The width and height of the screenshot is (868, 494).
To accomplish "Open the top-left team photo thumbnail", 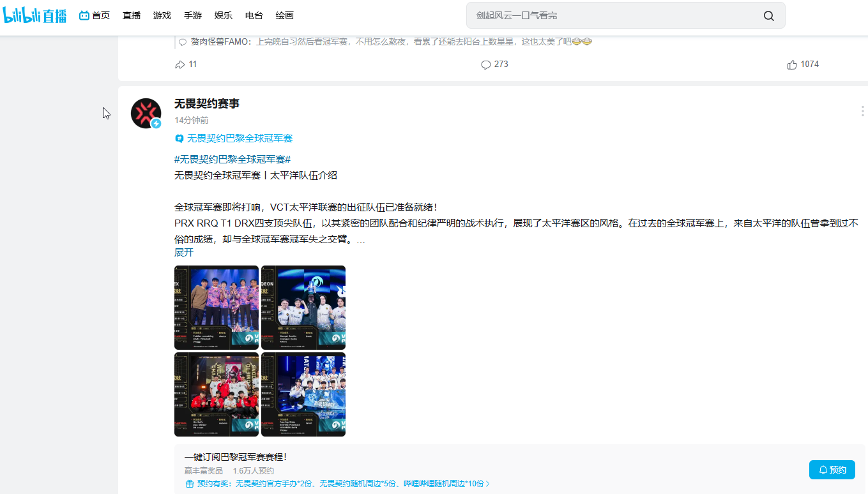I will 217,308.
